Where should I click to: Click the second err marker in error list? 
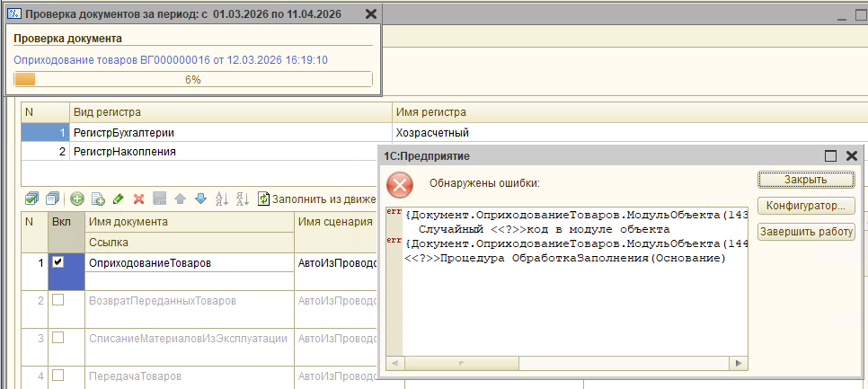[396, 242]
